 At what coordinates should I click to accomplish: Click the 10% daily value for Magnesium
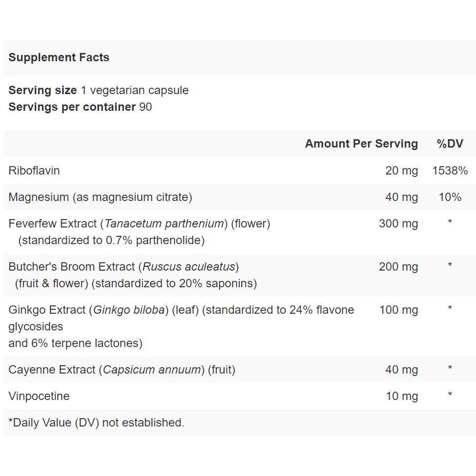click(450, 197)
